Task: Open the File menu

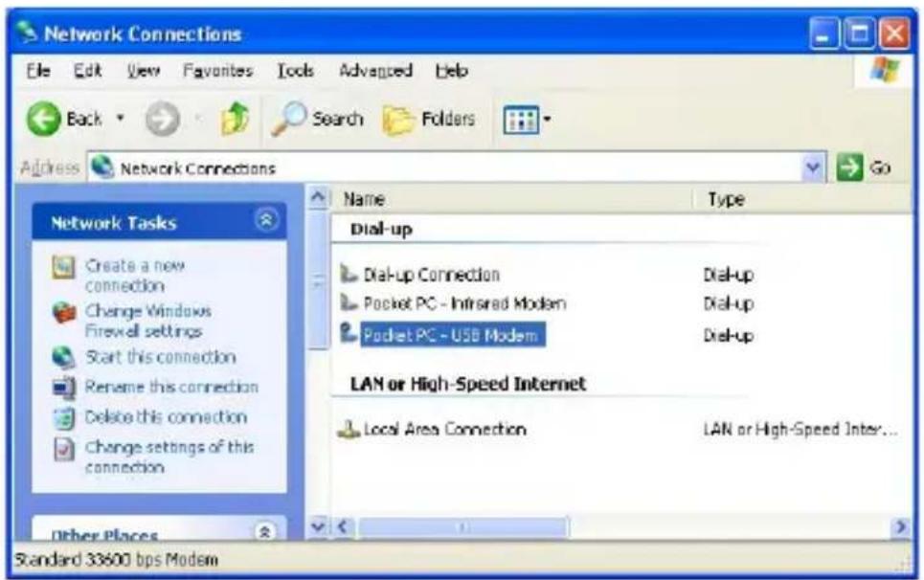Action: pyautogui.click(x=38, y=71)
